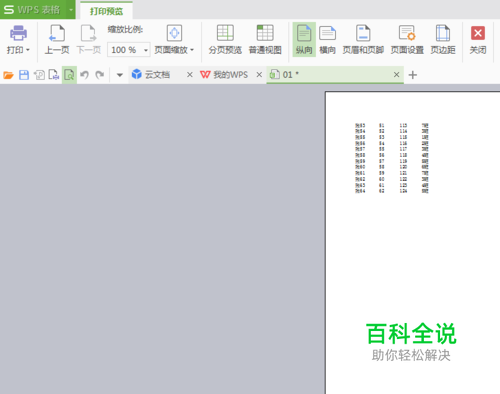Click the Save disk icon
Image resolution: width=500 pixels, height=394 pixels.
tap(24, 75)
